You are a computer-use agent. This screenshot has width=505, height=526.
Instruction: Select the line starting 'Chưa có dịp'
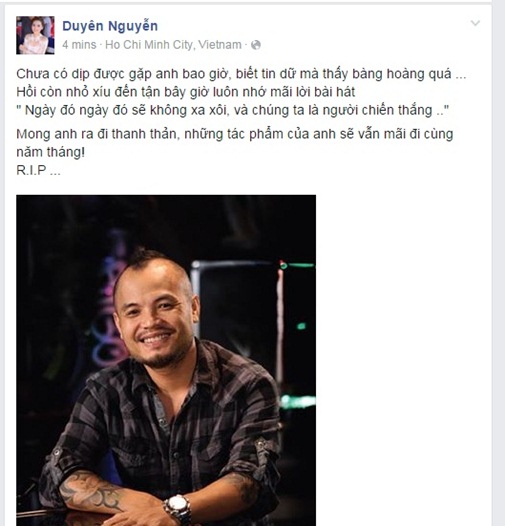[x=241, y=74]
